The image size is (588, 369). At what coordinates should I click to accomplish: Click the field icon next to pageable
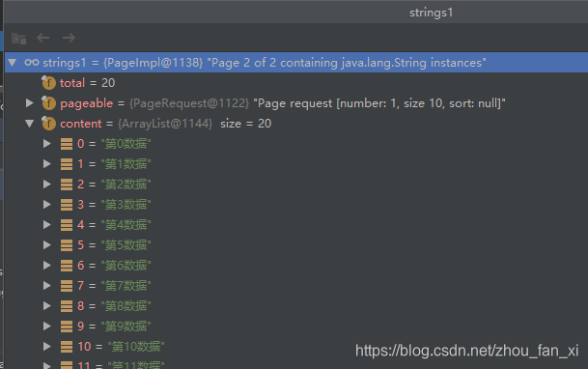point(48,102)
